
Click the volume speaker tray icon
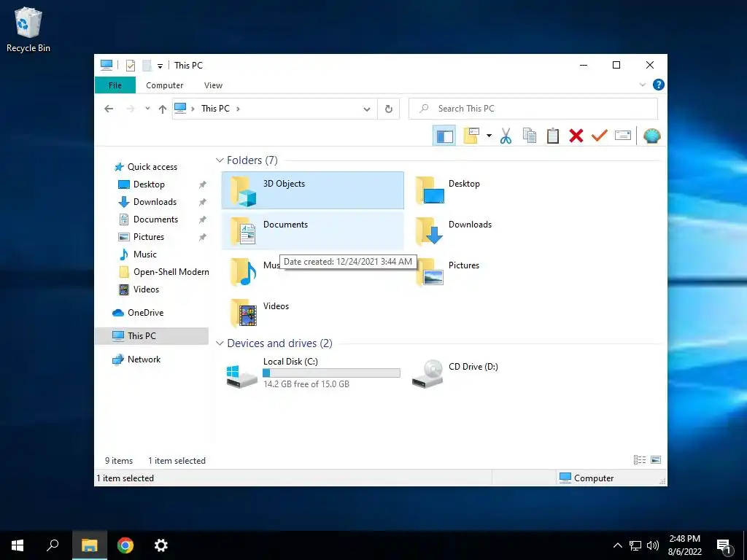pos(653,545)
